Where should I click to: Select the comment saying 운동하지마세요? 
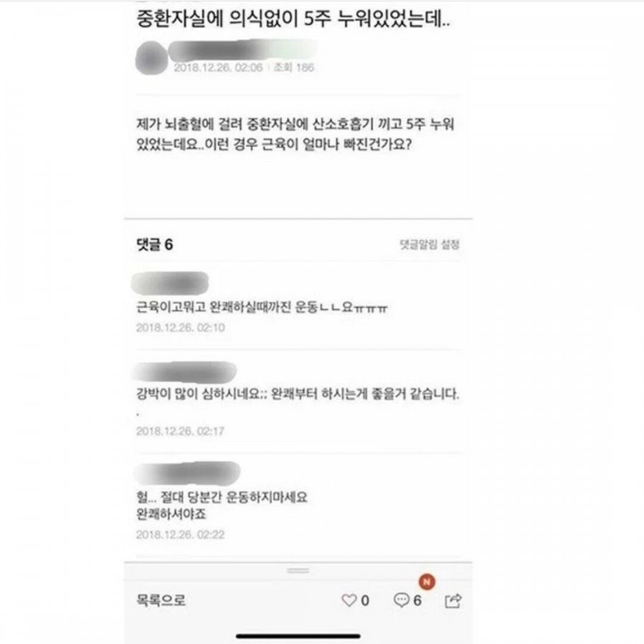pos(222,506)
